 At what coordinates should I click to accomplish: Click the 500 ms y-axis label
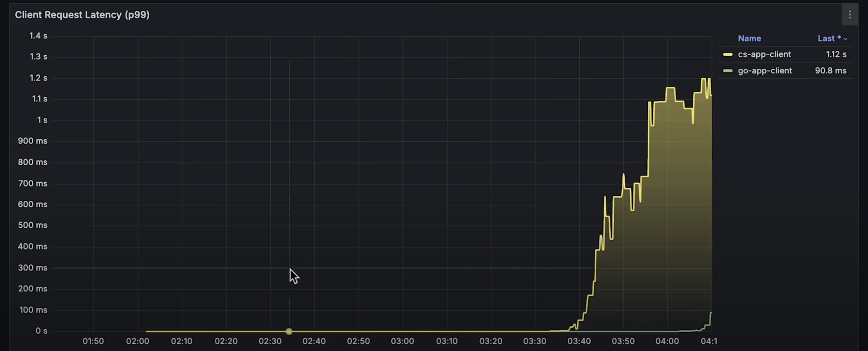(33, 225)
